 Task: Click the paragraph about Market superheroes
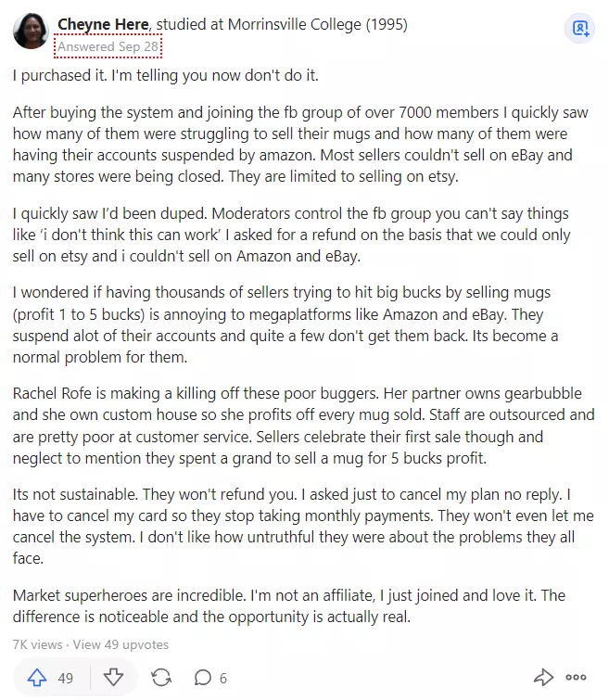click(x=289, y=605)
